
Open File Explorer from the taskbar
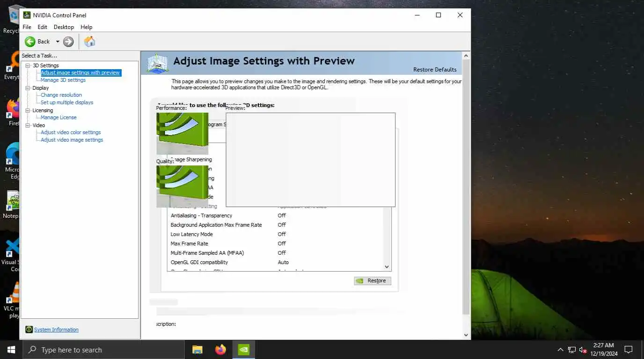coord(198,350)
